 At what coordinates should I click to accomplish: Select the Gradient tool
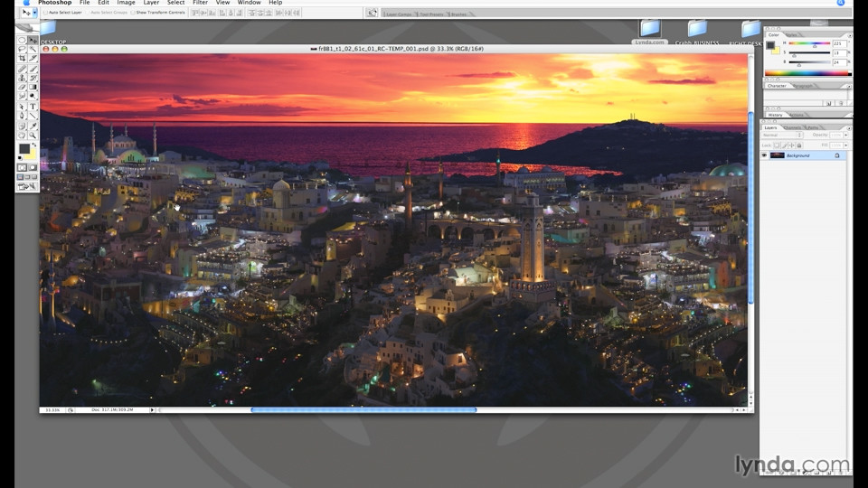[33, 87]
